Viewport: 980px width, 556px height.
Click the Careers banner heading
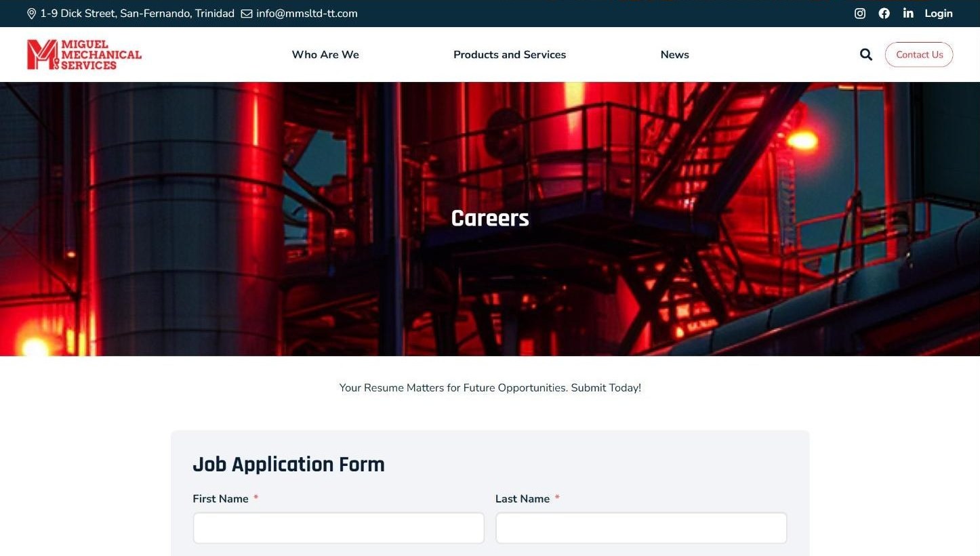(x=490, y=218)
